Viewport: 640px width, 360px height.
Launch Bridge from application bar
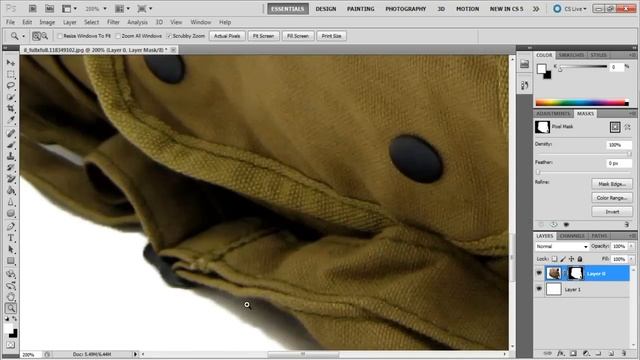[x=33, y=9]
